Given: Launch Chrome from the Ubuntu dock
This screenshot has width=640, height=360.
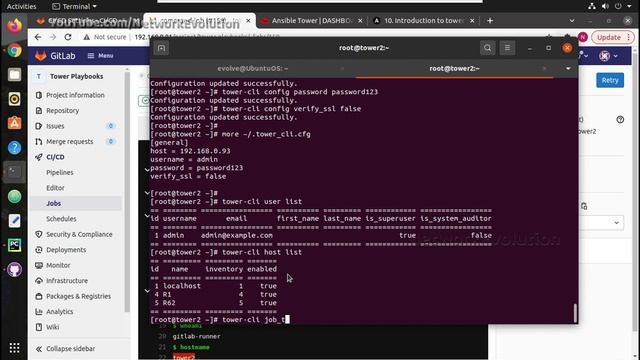Looking at the screenshot, I should tap(14, 51).
